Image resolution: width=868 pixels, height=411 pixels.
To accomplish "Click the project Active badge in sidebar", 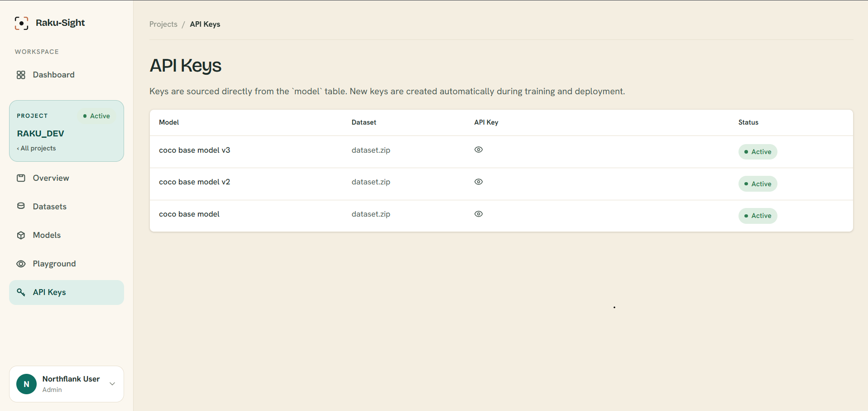I will [x=96, y=116].
